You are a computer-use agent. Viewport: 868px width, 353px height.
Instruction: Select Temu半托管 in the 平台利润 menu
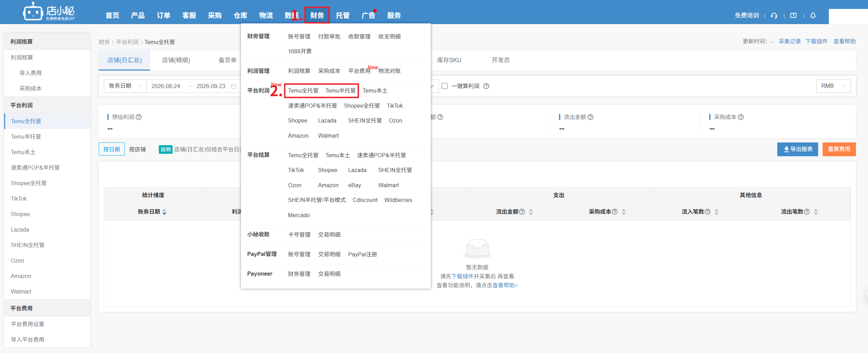340,90
